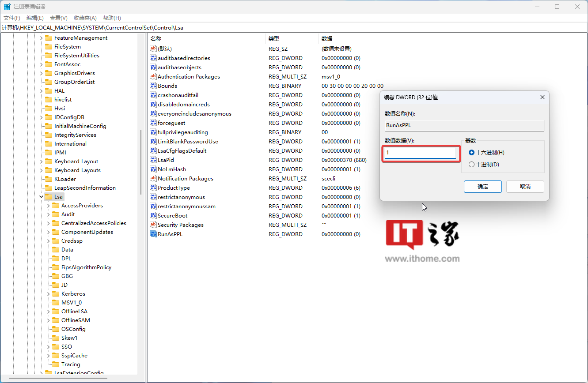Select the (默认) default string value icon
The image size is (588, 383).
[153, 49]
